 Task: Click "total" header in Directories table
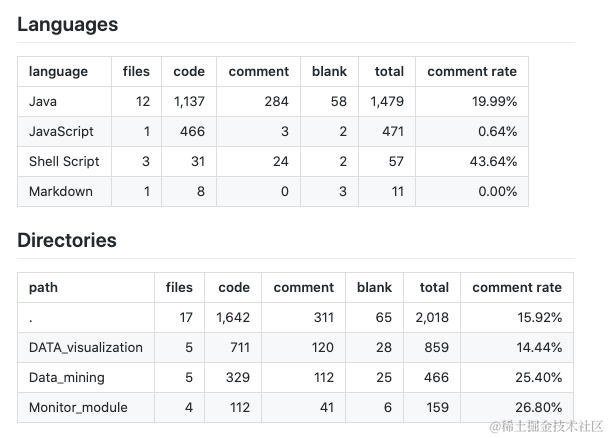pyautogui.click(x=434, y=287)
